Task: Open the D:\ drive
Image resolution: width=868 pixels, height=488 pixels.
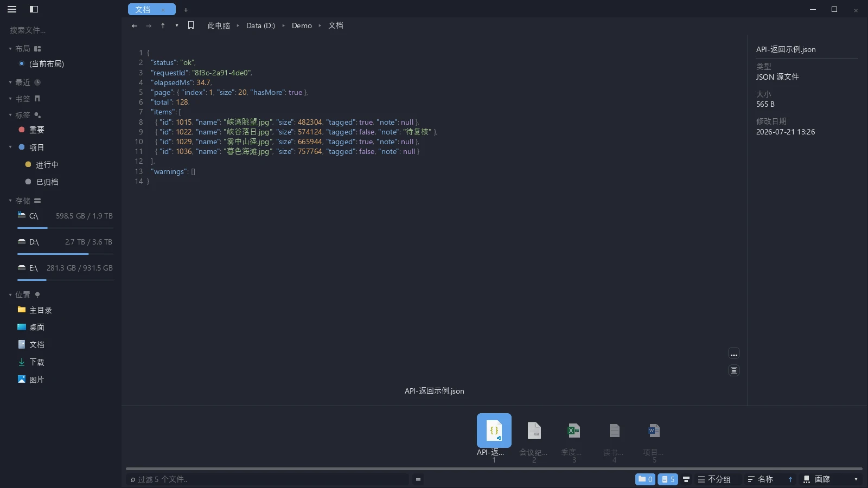Action: click(65, 242)
